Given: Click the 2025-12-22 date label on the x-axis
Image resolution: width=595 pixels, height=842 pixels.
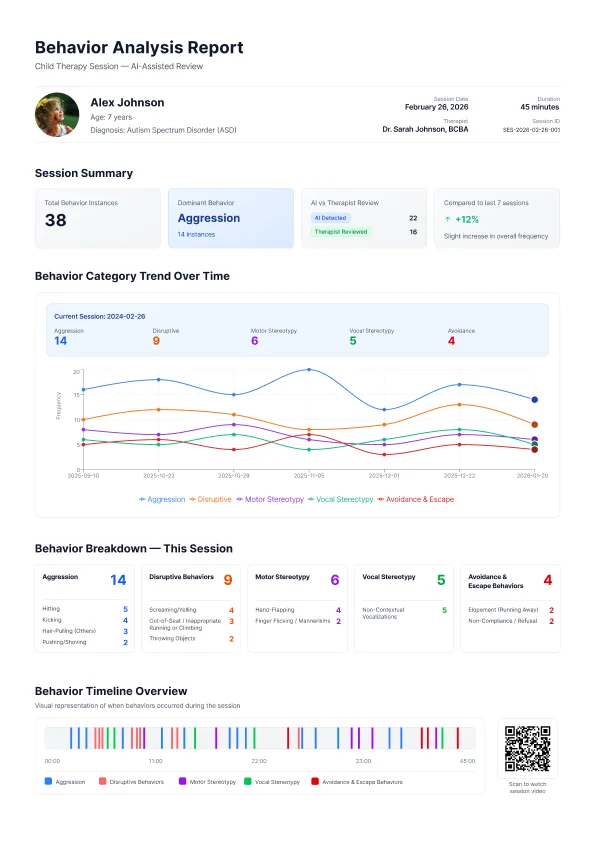Looking at the screenshot, I should 459,476.
